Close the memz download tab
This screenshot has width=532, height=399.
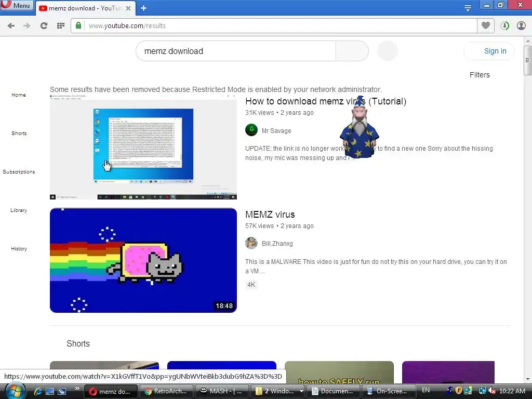(128, 8)
